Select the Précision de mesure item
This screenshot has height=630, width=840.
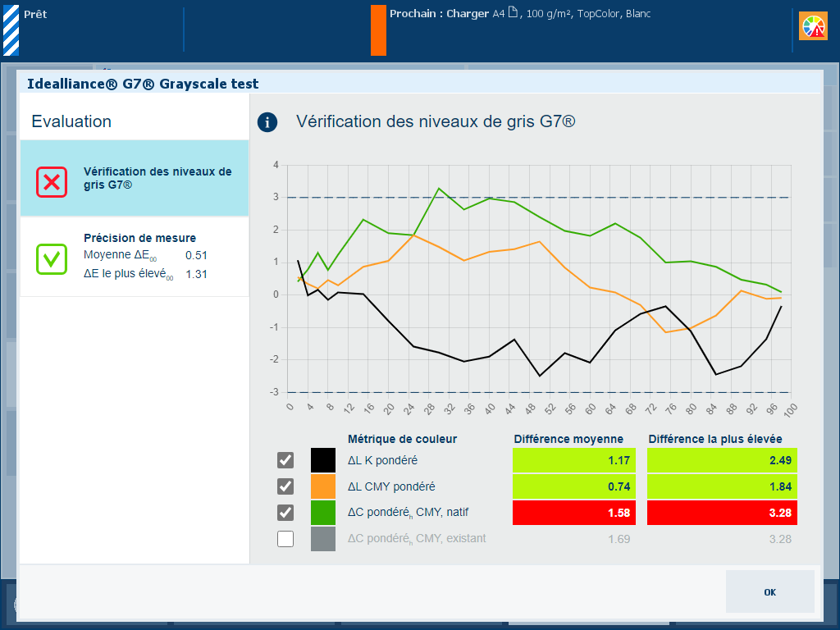tap(135, 257)
